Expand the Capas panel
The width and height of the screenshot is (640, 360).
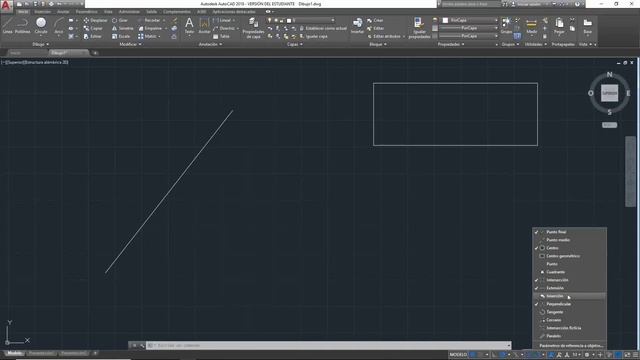(295, 44)
